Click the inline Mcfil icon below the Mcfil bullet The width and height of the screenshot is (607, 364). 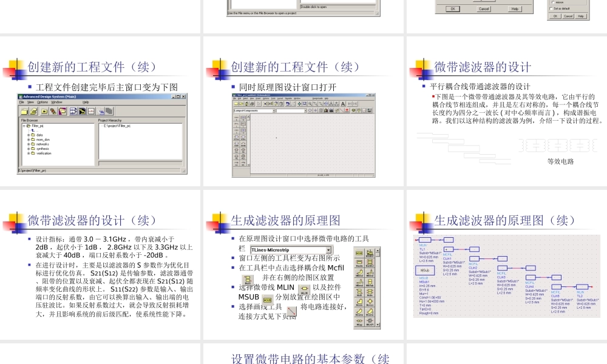248,279
